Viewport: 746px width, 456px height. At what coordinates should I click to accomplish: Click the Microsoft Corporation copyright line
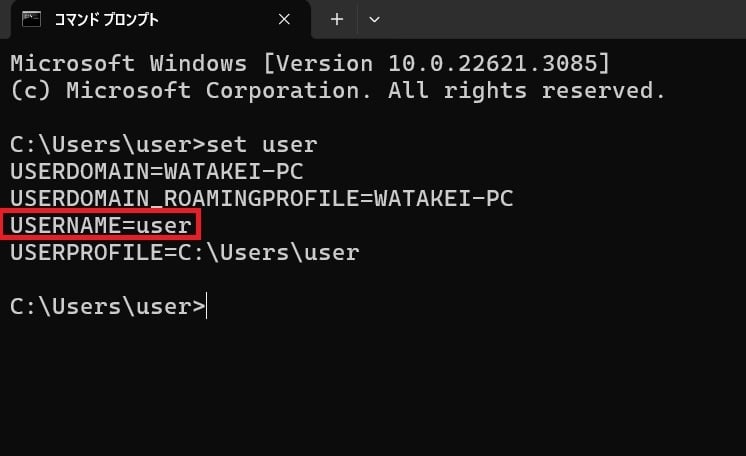pos(337,90)
